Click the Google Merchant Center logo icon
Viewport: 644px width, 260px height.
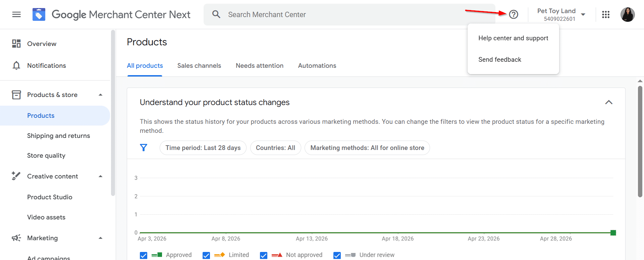(x=39, y=14)
